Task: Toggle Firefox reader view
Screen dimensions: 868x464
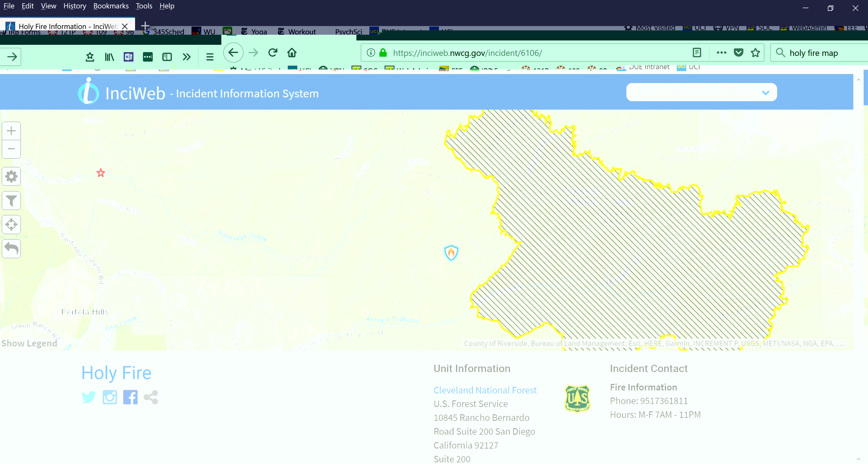Action: click(697, 53)
